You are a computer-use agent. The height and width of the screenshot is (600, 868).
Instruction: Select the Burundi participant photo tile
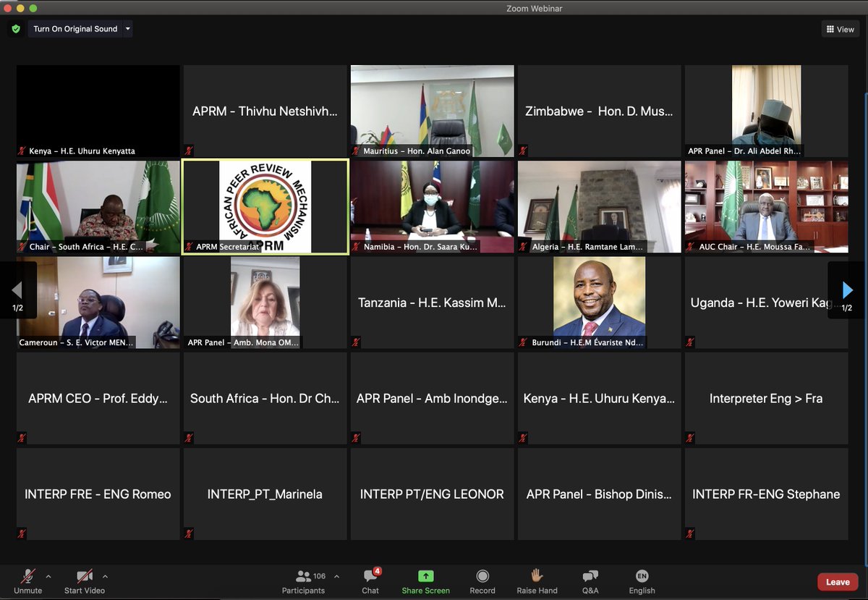[x=599, y=303]
